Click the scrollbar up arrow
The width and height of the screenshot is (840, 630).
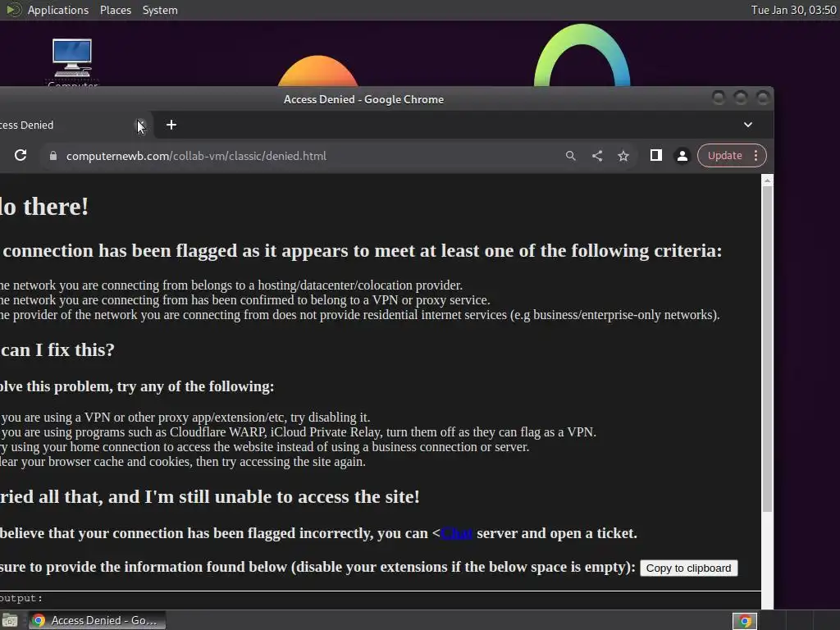pos(767,180)
